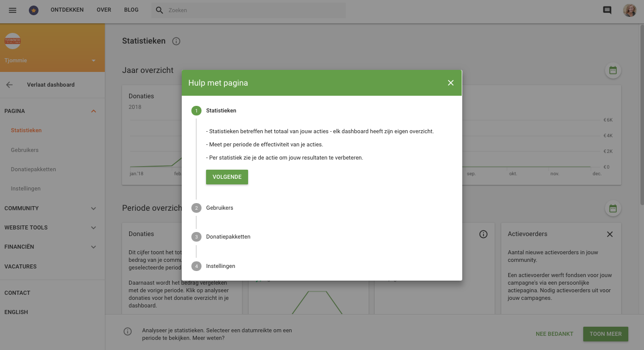The width and height of the screenshot is (644, 350).
Task: Click the page vertical scrollbar
Action: coord(642,114)
